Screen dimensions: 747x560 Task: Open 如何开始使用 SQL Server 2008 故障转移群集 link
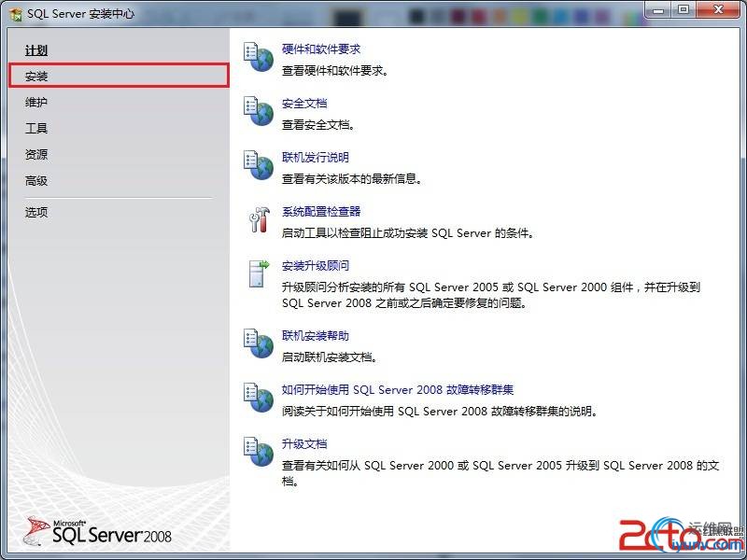pyautogui.click(x=398, y=389)
